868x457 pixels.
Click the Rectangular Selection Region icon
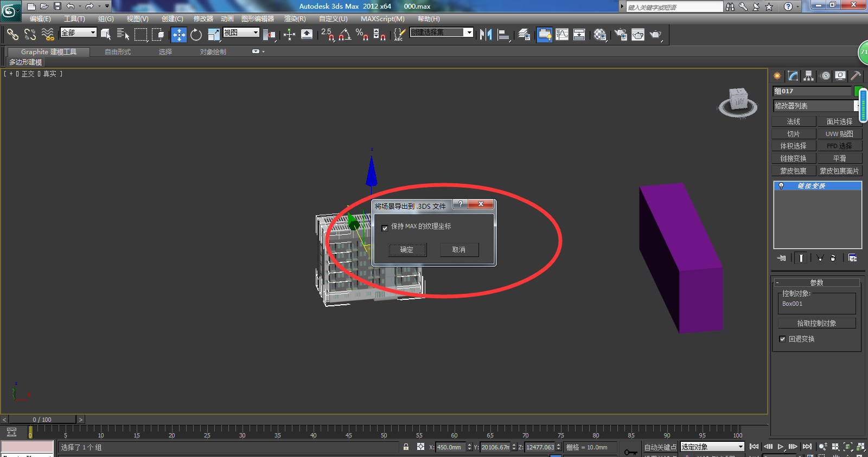(x=141, y=35)
